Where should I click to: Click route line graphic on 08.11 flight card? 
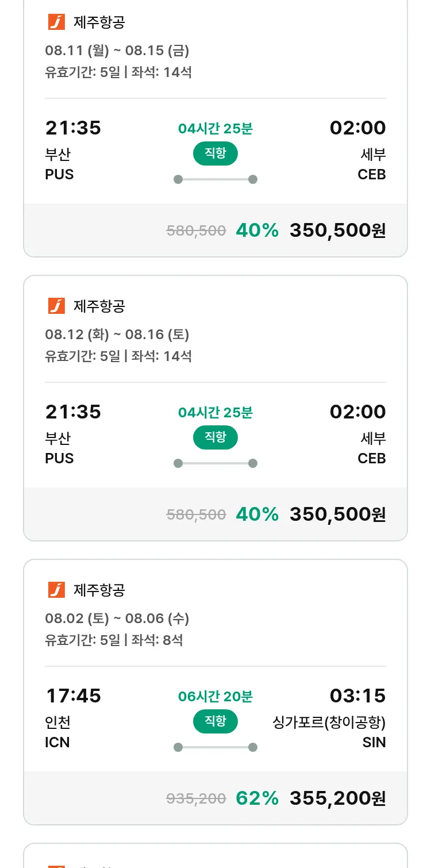215,179
